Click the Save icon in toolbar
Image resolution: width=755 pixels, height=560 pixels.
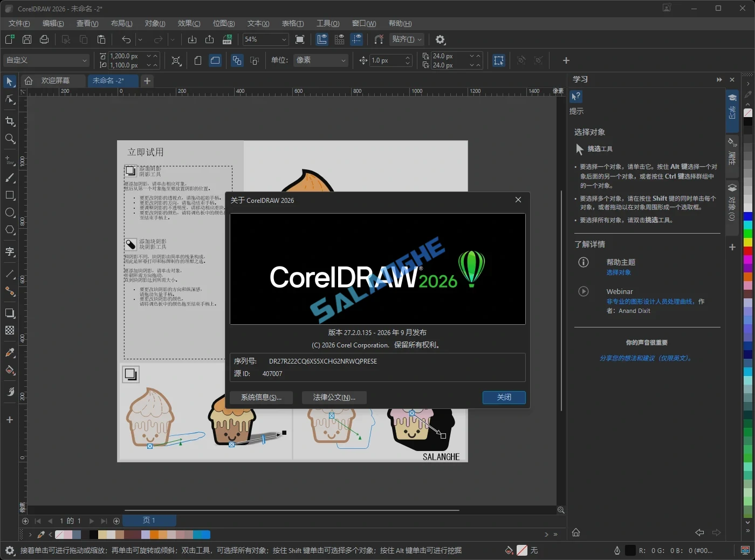pyautogui.click(x=27, y=39)
